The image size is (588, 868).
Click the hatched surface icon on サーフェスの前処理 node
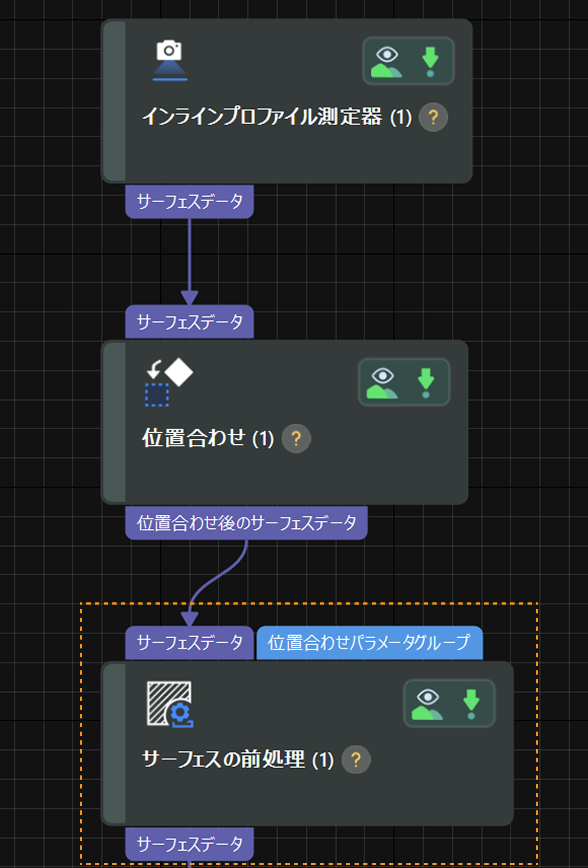point(170,704)
